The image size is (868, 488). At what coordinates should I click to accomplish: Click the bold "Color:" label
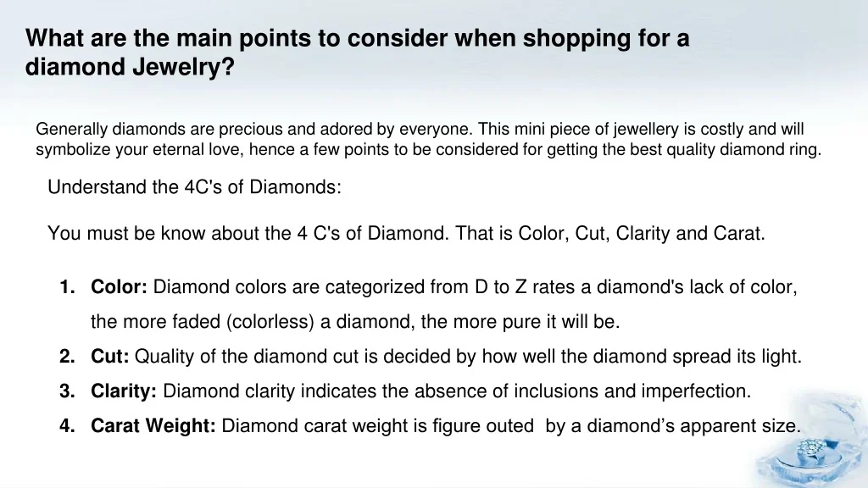[120, 287]
